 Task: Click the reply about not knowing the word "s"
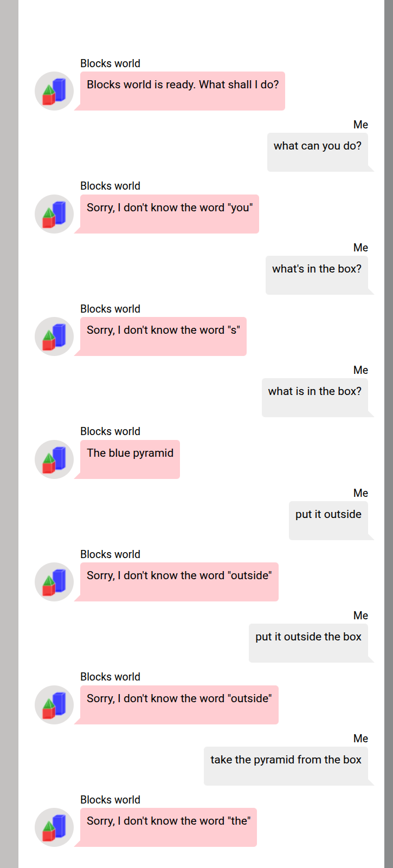[x=163, y=336]
